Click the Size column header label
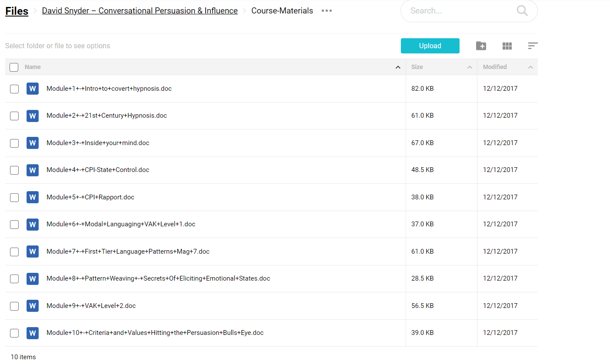This screenshot has width=610, height=364. coord(417,67)
